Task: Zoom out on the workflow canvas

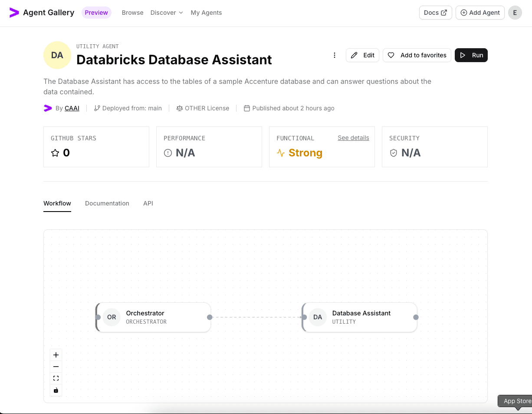Action: pos(56,366)
